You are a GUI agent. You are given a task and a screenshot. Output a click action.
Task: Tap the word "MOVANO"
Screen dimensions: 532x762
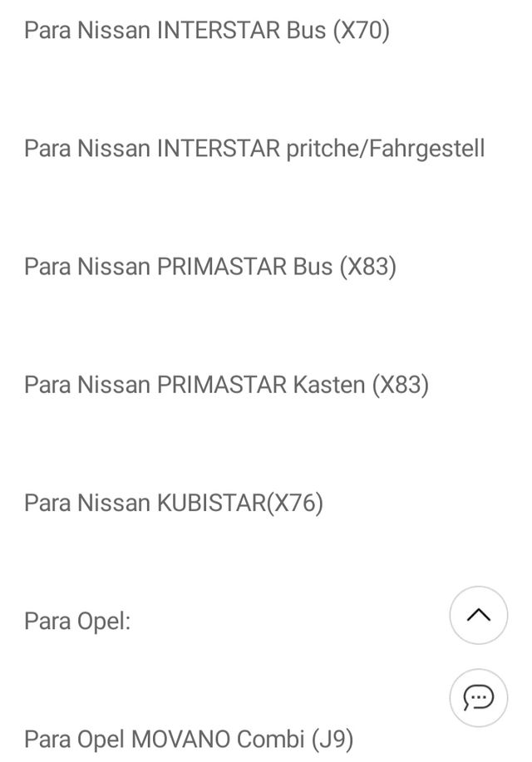coord(180,739)
